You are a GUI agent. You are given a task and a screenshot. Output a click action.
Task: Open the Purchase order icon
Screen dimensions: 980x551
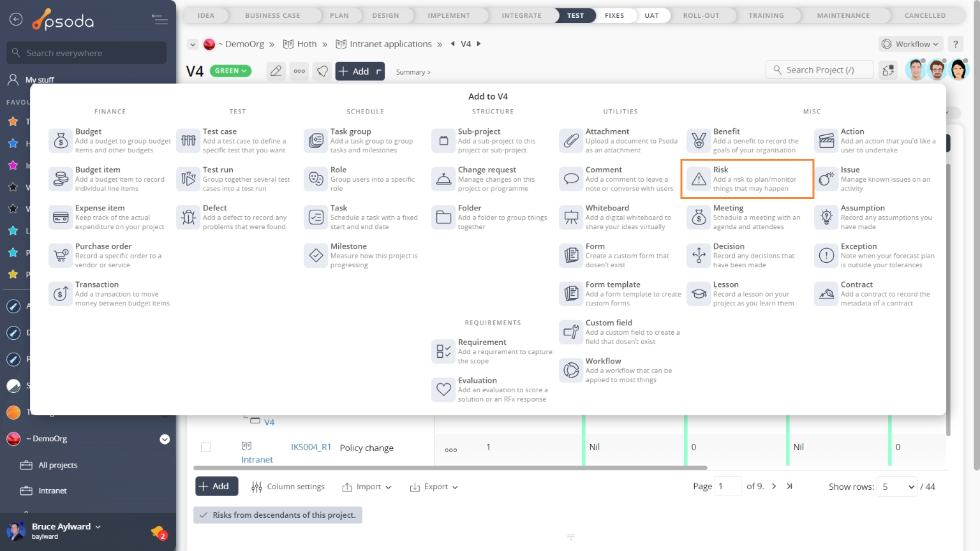[61, 256]
